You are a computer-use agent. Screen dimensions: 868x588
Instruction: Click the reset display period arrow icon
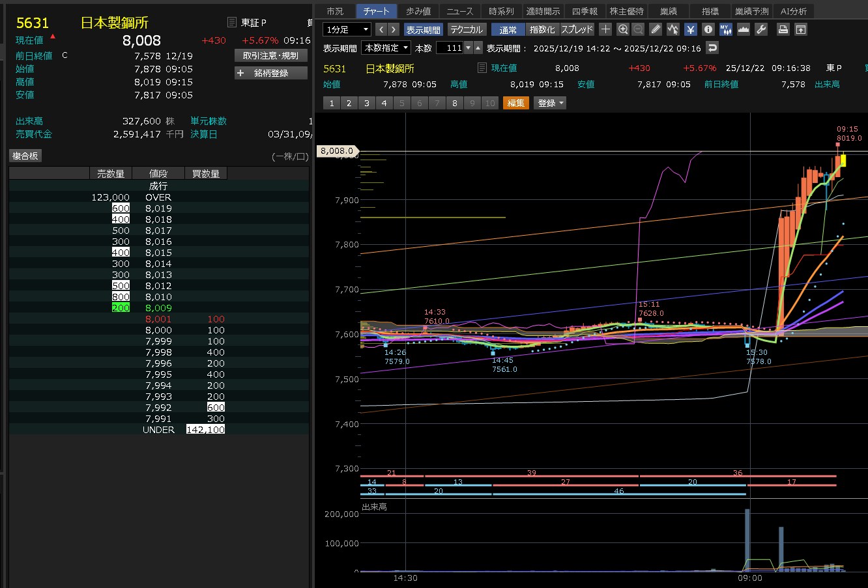pyautogui.click(x=712, y=48)
